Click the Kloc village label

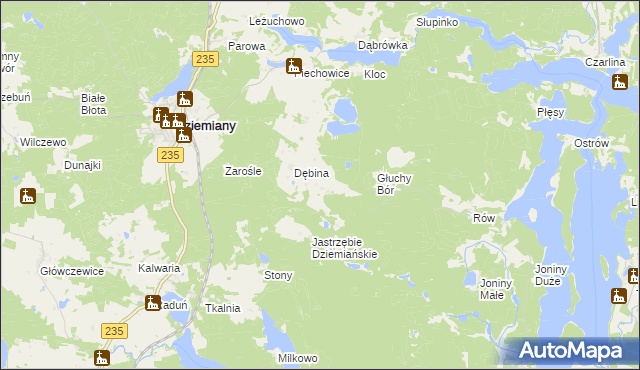375,74
